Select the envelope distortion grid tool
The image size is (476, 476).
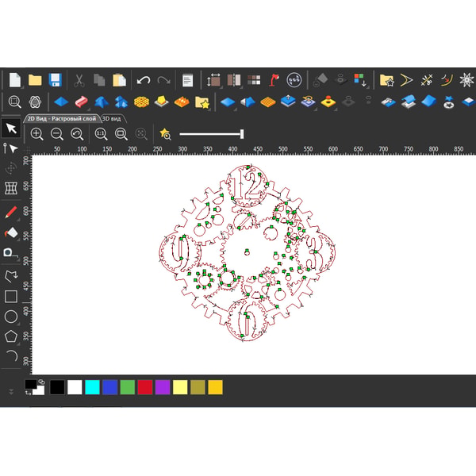pyautogui.click(x=11, y=188)
